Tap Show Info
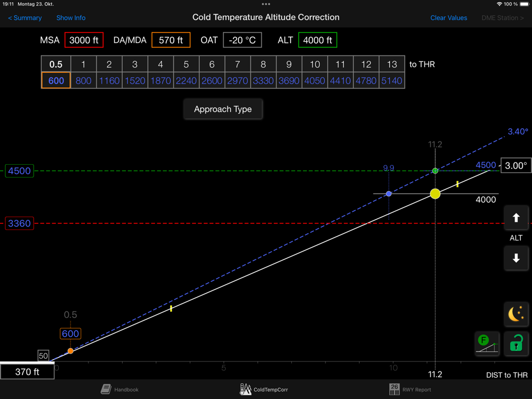 [x=71, y=18]
